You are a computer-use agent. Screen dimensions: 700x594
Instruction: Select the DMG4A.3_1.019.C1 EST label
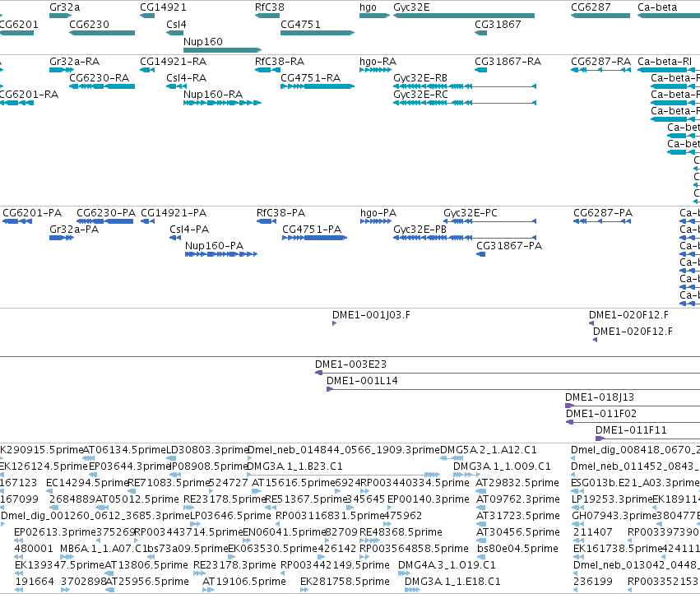[447, 565]
